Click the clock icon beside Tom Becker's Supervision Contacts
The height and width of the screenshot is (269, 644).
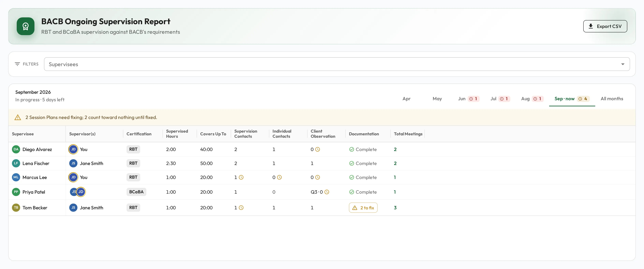(x=241, y=208)
